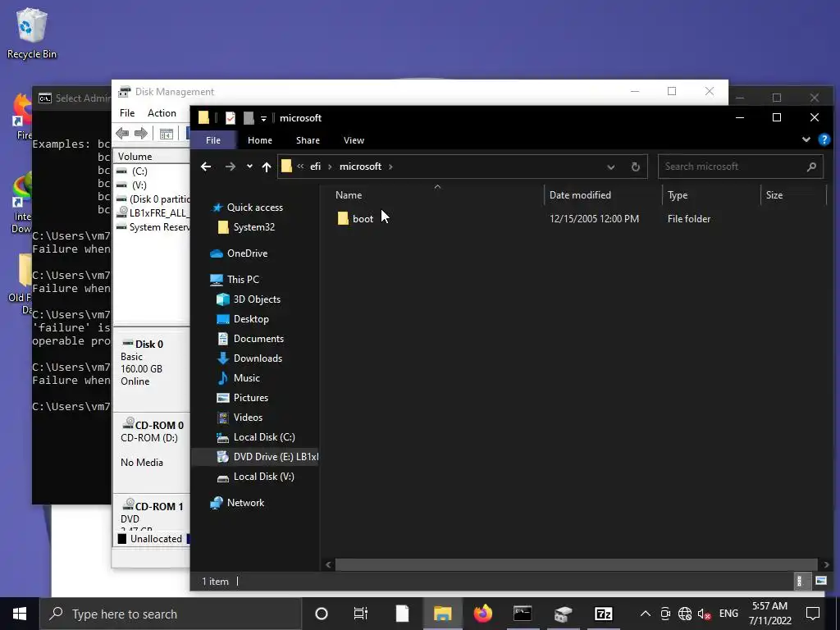Sort files by the Name column header
Viewport: 840px width, 630px height.
349,195
